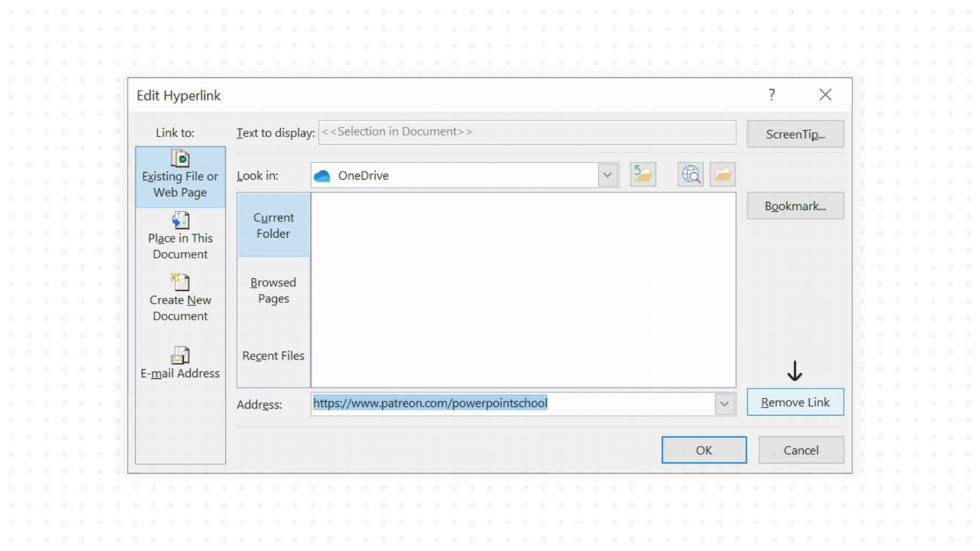Open the ScreenTip dialog

coord(795,134)
